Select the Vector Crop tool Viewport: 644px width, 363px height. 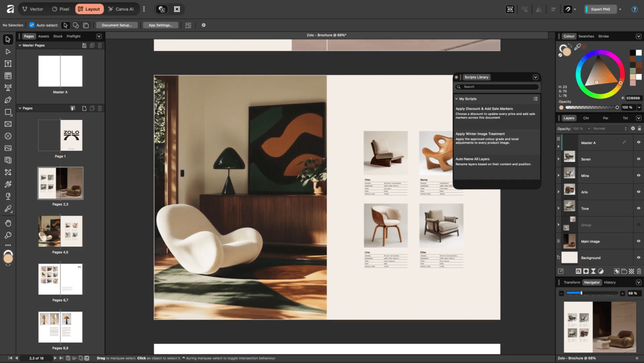8,172
